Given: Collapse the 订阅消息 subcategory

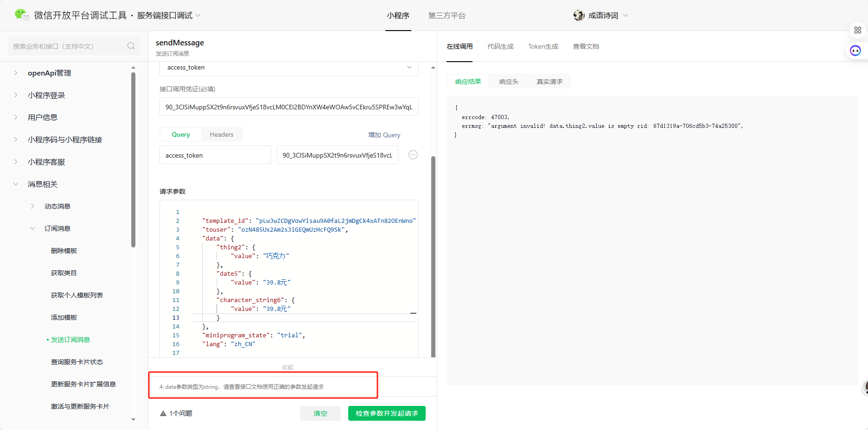Looking at the screenshot, I should (x=32, y=228).
